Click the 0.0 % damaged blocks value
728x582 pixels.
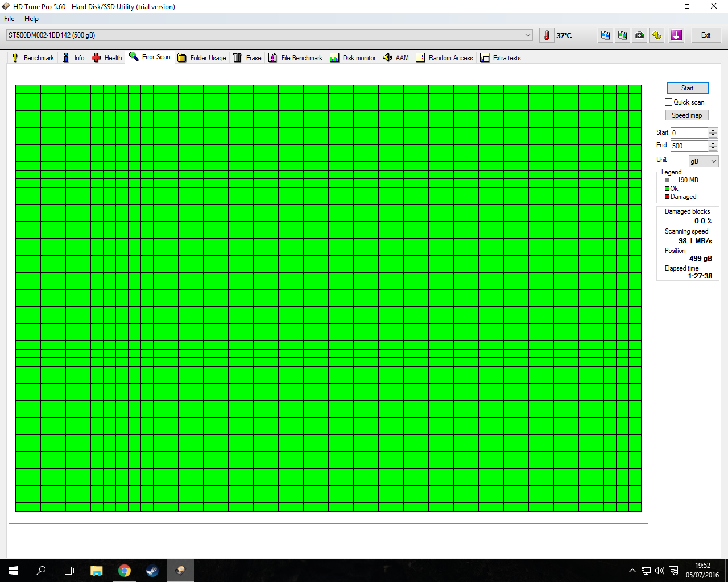point(703,221)
